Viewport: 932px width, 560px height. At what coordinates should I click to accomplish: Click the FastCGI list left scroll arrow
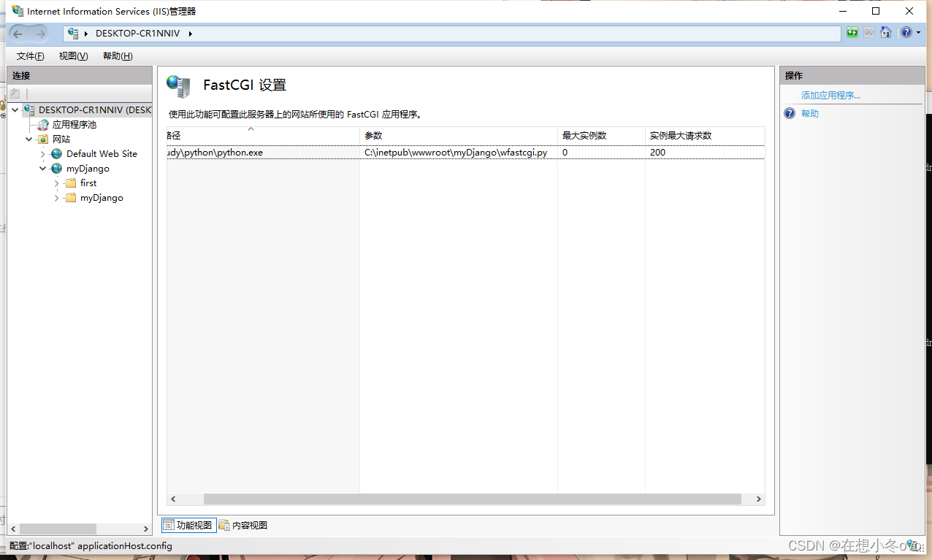(173, 499)
